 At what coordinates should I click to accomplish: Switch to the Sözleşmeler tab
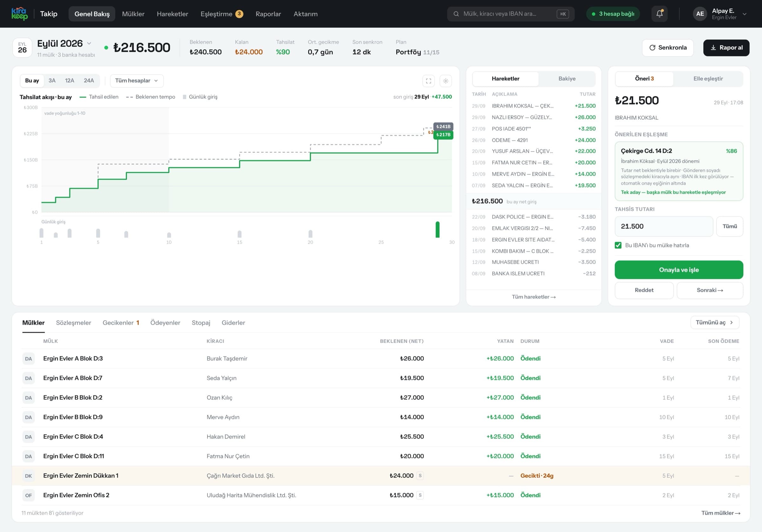coord(73,322)
